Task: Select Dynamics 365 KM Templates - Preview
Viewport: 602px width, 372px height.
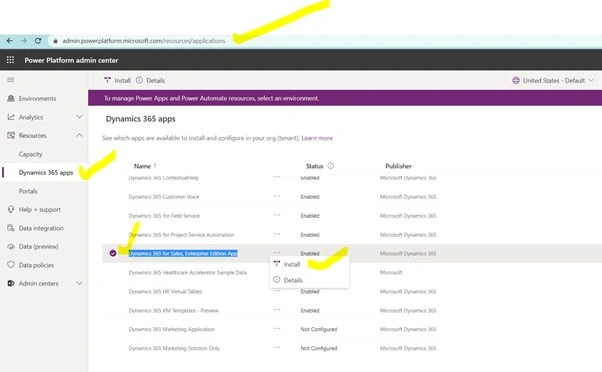Action: (173, 310)
